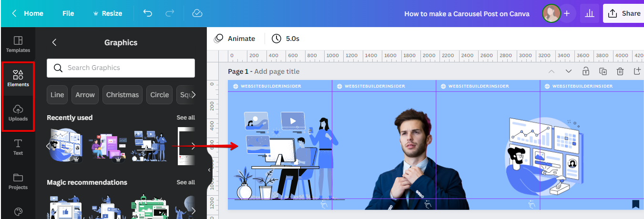
Task: Click the Share button
Action: (624, 13)
